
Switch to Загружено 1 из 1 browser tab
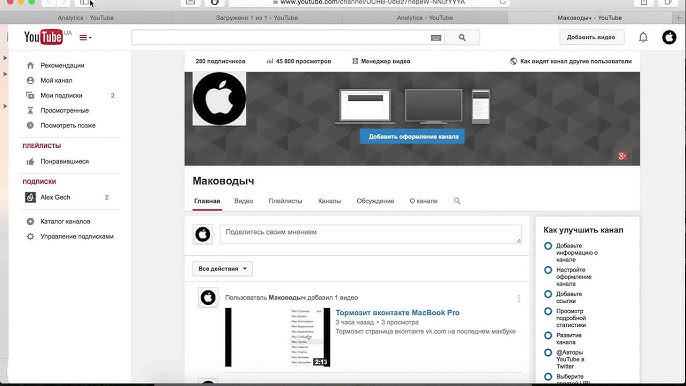tap(257, 18)
